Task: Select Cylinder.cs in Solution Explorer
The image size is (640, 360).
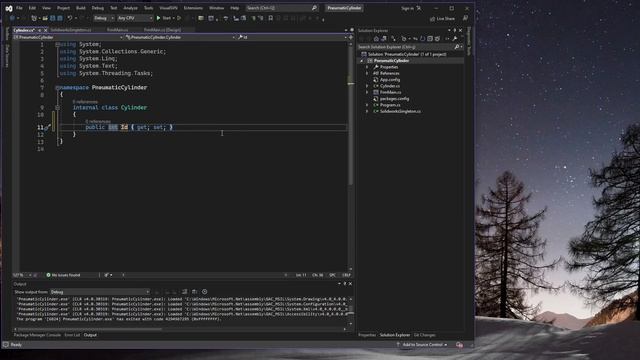Action: tap(390, 86)
